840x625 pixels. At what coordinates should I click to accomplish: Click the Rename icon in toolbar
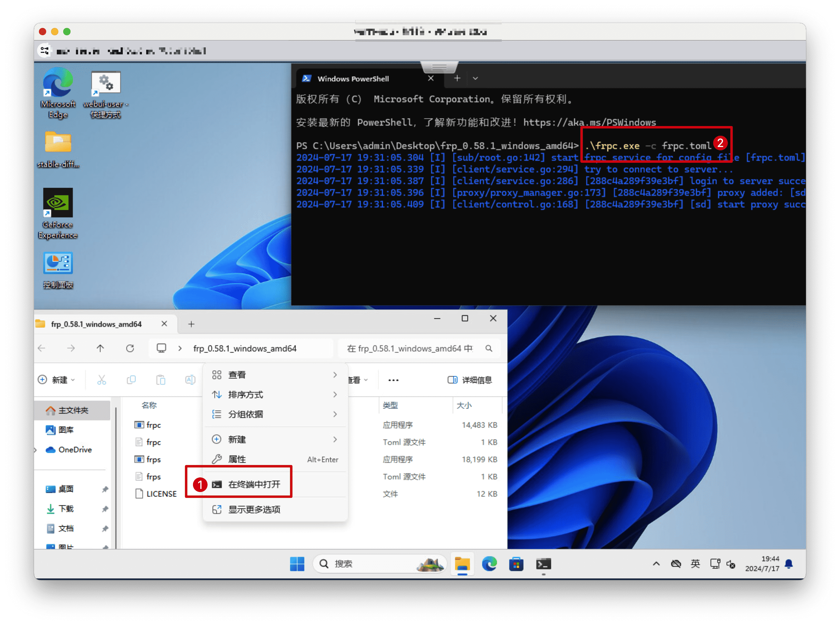190,380
